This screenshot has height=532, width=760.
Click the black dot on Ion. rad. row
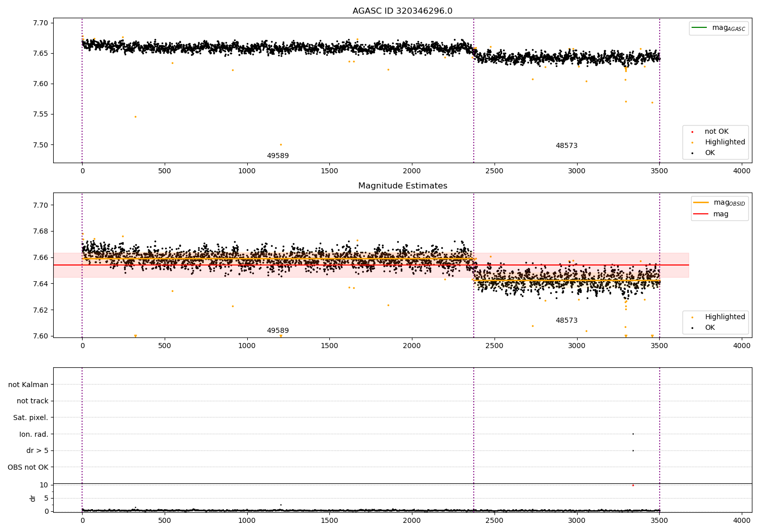point(633,434)
